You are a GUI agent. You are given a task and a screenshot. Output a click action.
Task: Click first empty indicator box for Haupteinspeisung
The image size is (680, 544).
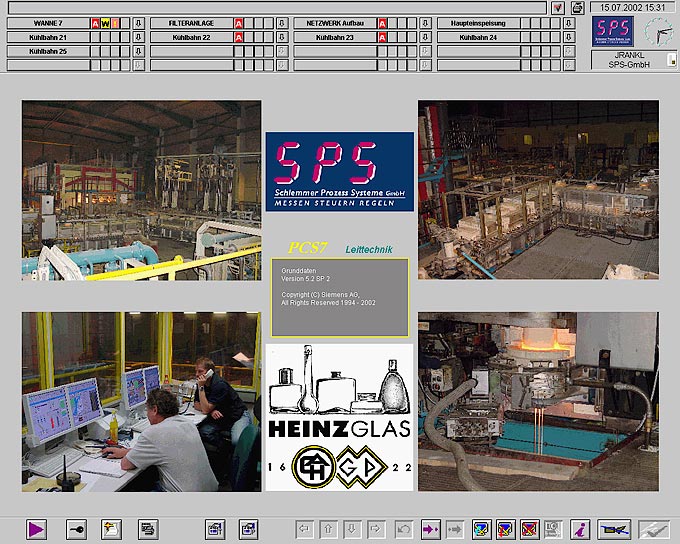pos(526,23)
